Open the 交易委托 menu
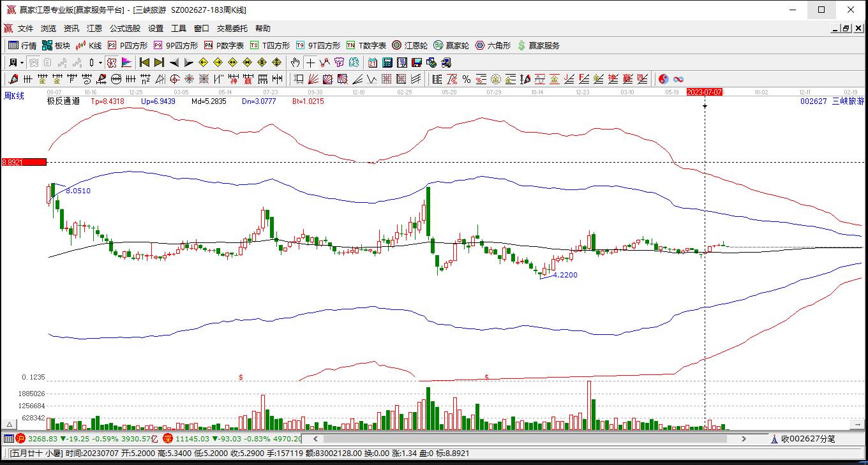The image size is (868, 465). tap(232, 29)
